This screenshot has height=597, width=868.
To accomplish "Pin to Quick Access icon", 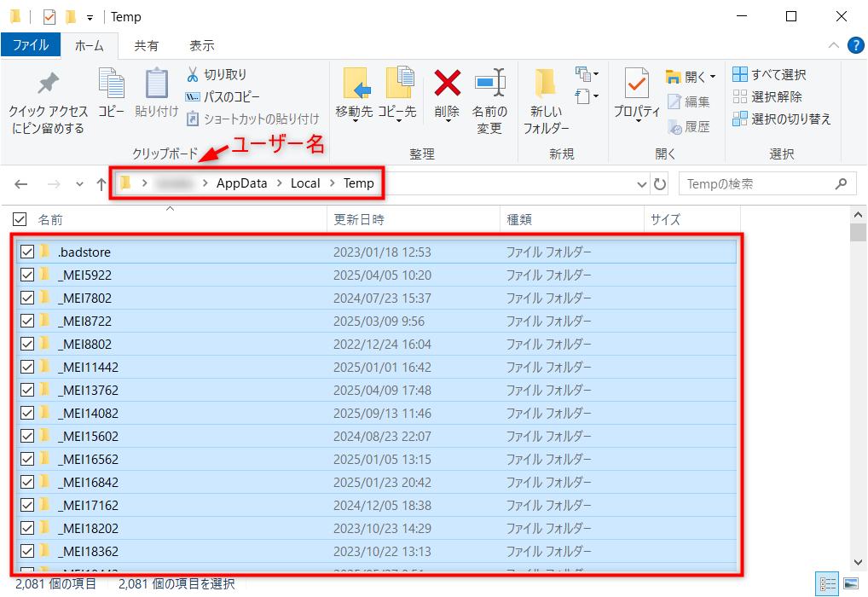I will point(48,84).
